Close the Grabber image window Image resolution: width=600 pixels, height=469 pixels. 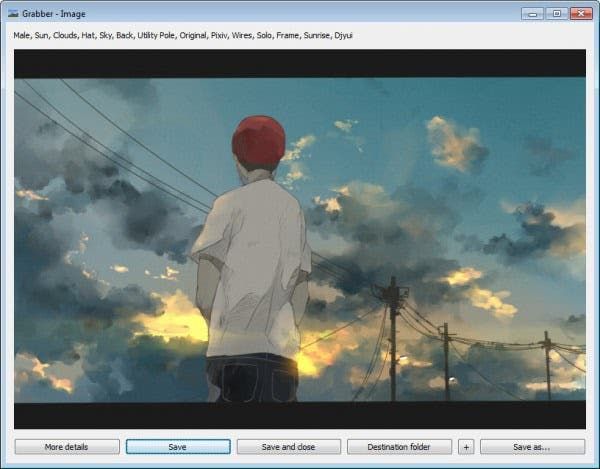point(581,14)
